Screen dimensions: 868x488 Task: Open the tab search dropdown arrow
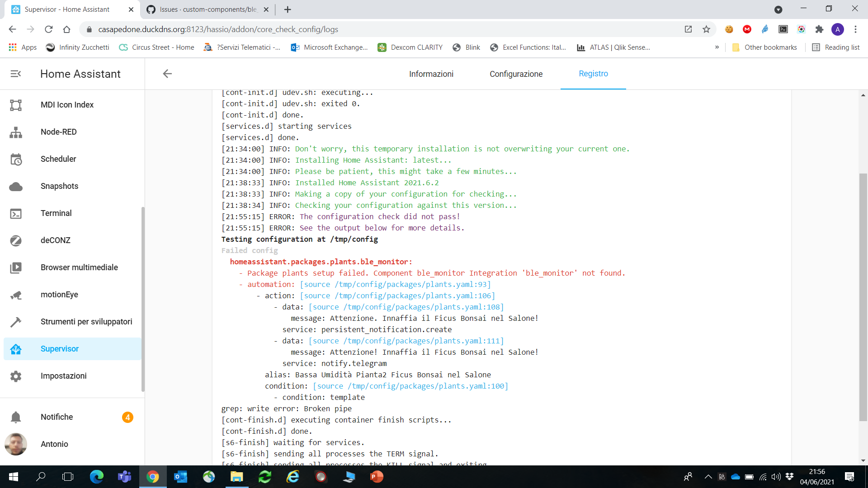point(778,9)
